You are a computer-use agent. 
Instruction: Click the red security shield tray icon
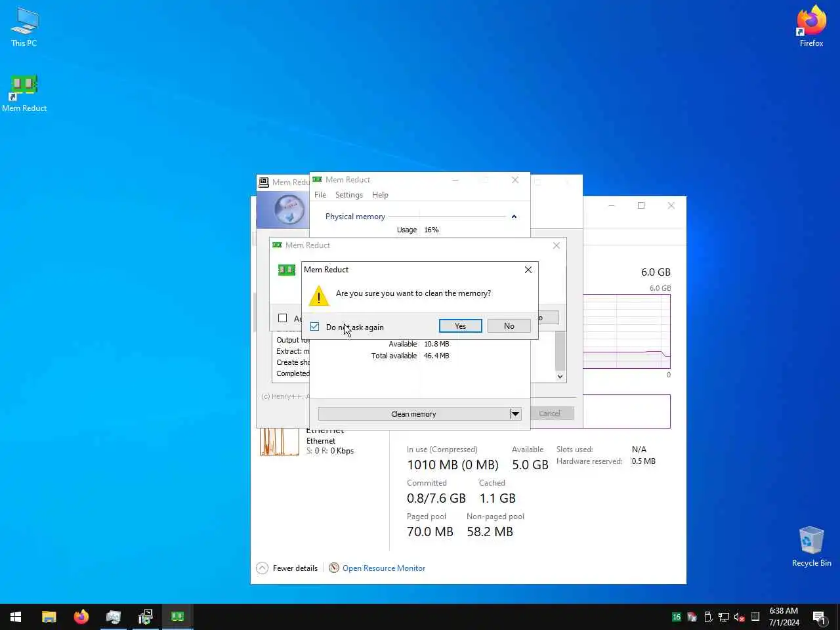pyautogui.click(x=692, y=617)
